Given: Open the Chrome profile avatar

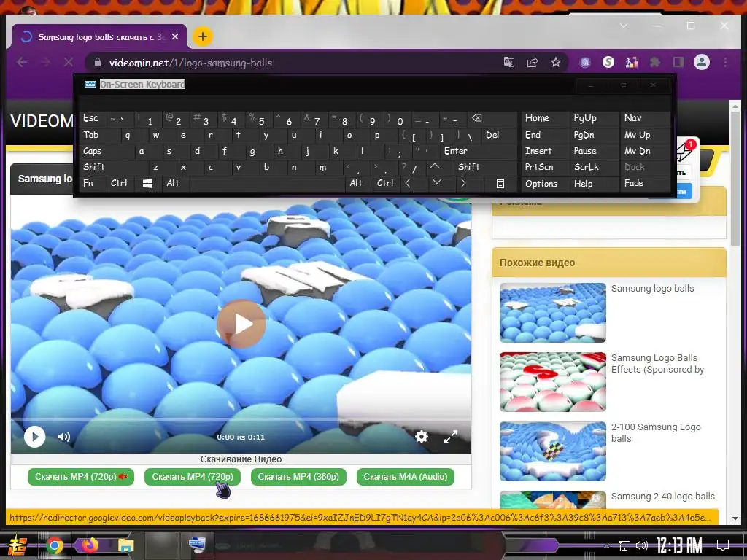Looking at the screenshot, I should (702, 63).
